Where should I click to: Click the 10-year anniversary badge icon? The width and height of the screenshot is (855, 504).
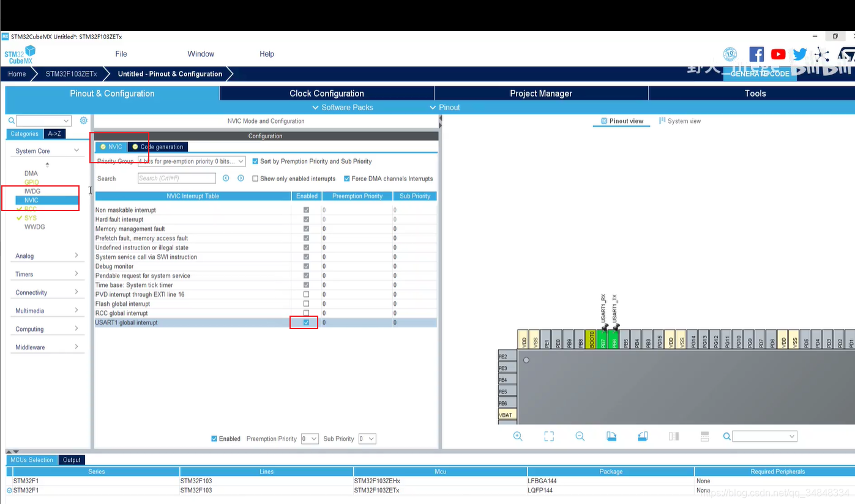(x=730, y=54)
